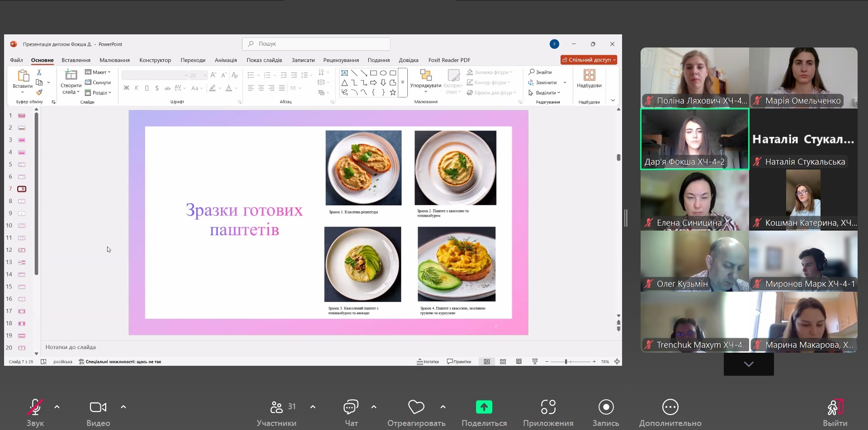
Task: Click the Format Painter brush icon
Action: pos(39,93)
